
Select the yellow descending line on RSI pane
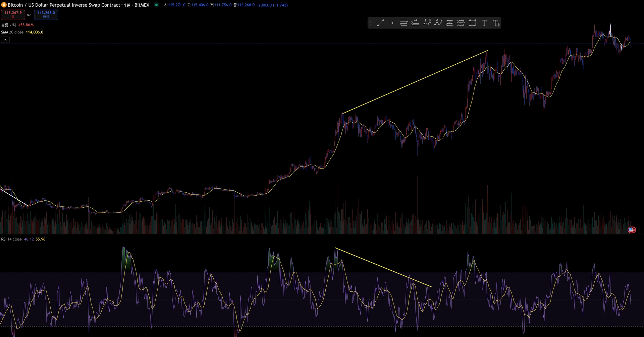click(x=383, y=267)
